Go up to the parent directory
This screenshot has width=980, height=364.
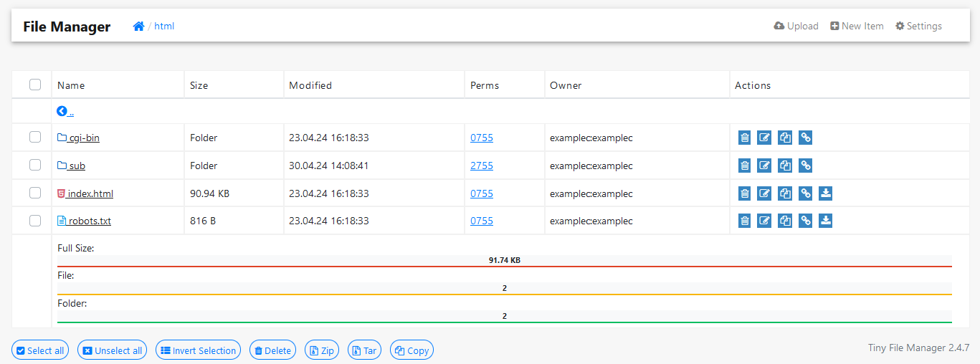point(65,112)
